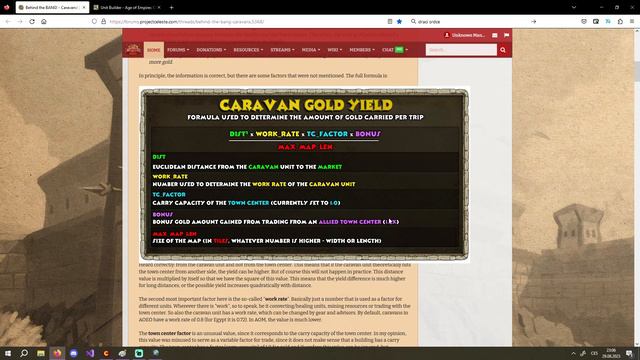
Task: Go back with the browser back arrow
Action: coord(8,21)
